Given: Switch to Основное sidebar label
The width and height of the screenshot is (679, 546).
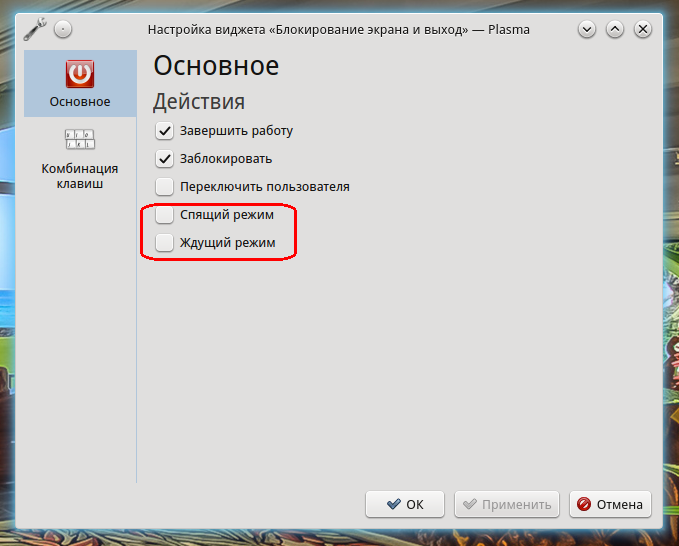Looking at the screenshot, I should pos(80,102).
